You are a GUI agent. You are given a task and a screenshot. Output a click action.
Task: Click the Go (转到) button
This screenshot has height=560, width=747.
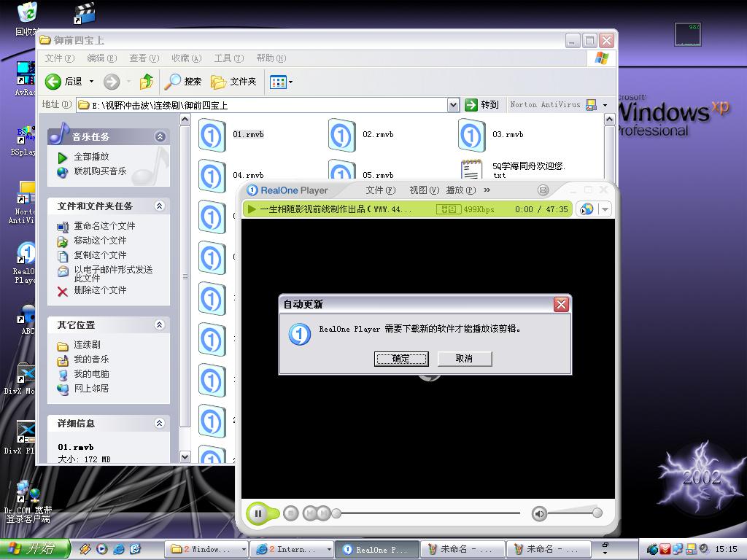click(x=481, y=105)
